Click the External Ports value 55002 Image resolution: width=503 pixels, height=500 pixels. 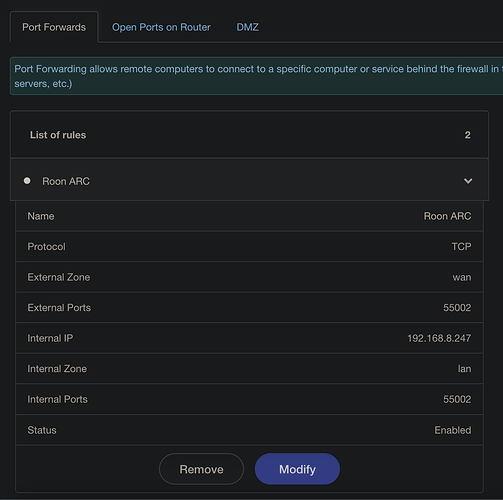click(457, 307)
